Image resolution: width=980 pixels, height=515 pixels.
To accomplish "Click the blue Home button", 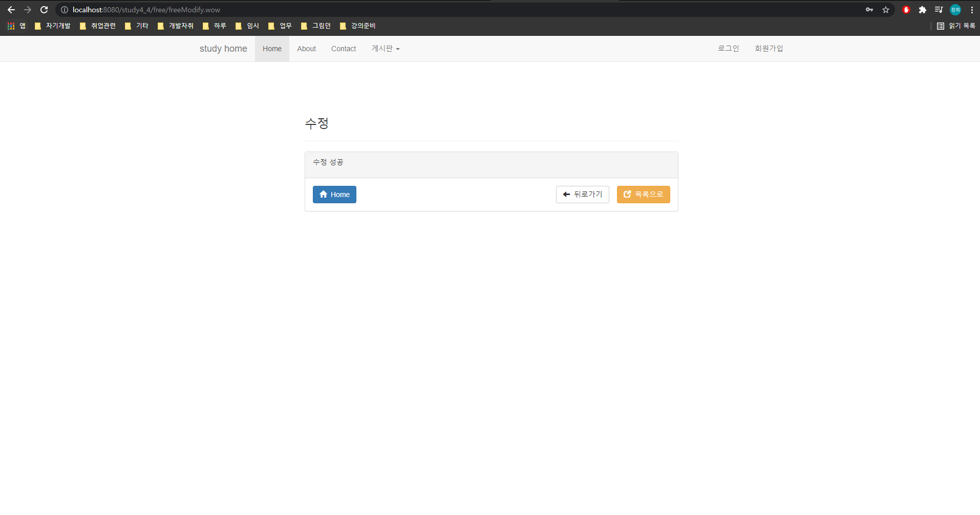I will tap(334, 195).
